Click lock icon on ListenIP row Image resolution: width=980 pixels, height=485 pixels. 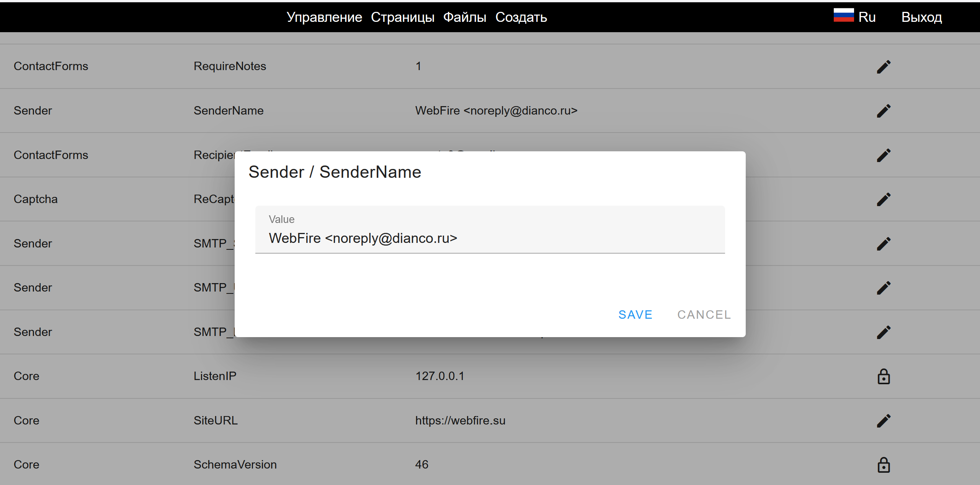click(884, 376)
